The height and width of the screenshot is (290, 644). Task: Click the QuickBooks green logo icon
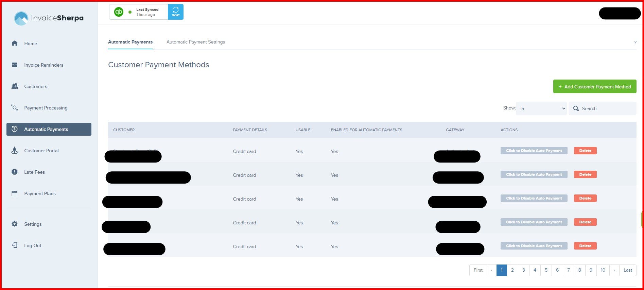click(119, 12)
